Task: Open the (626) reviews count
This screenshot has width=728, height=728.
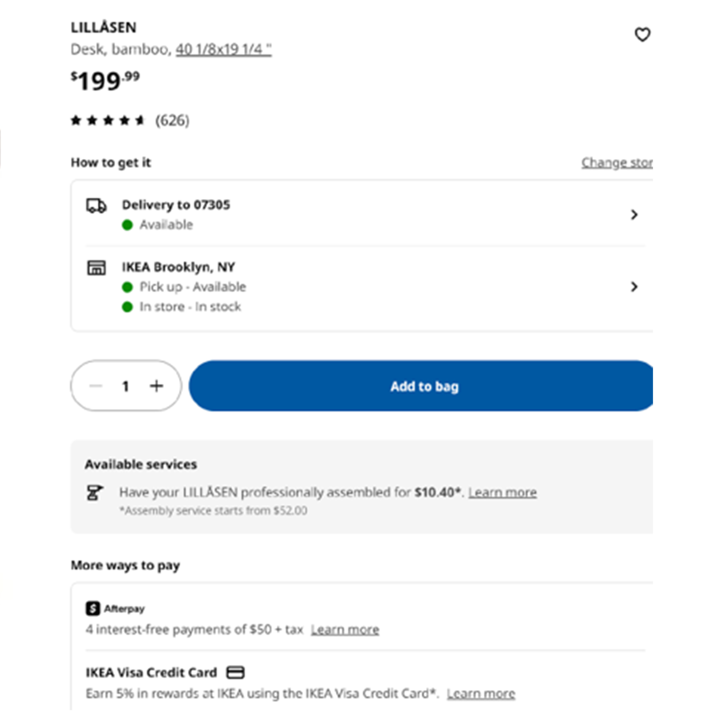Action: coord(172,120)
